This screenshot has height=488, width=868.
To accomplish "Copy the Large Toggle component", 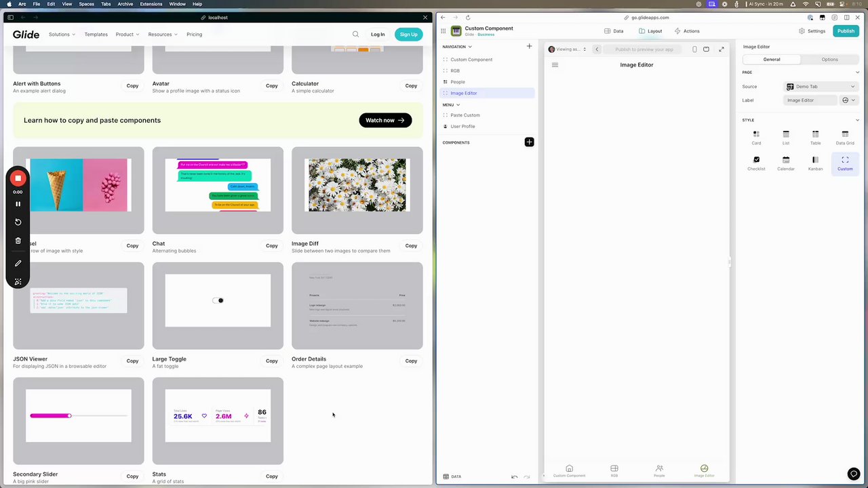I will click(271, 361).
